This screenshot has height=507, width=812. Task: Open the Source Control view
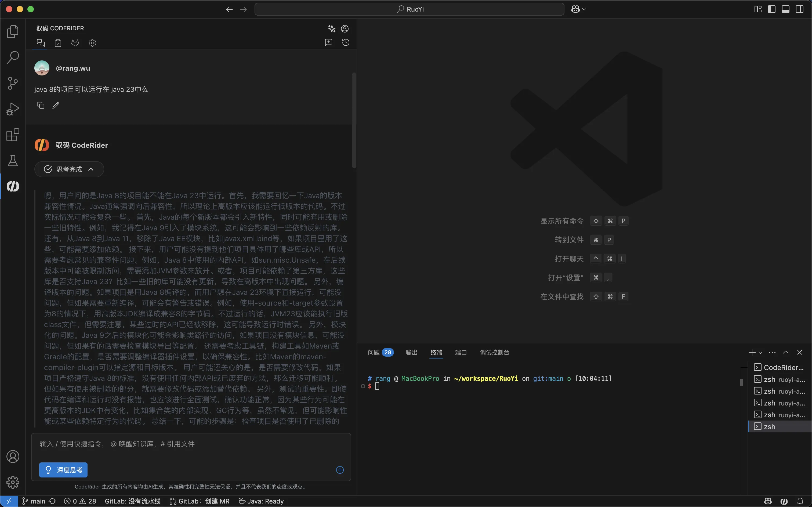coord(13,83)
